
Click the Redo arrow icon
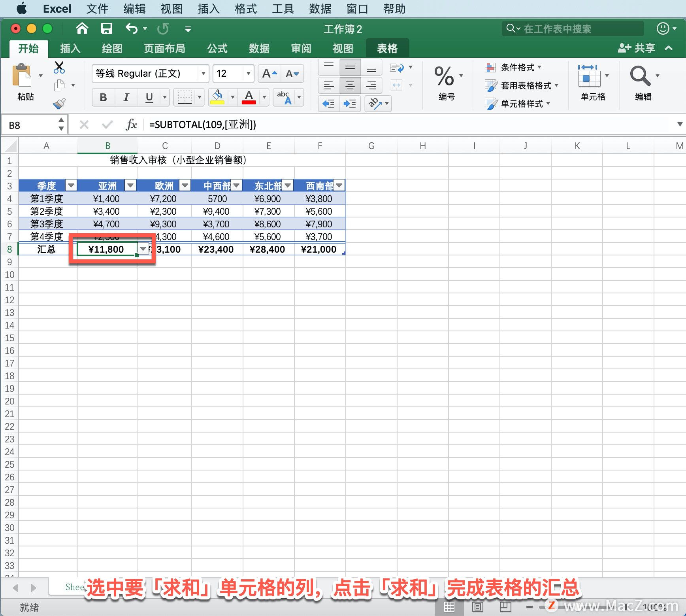coord(163,28)
